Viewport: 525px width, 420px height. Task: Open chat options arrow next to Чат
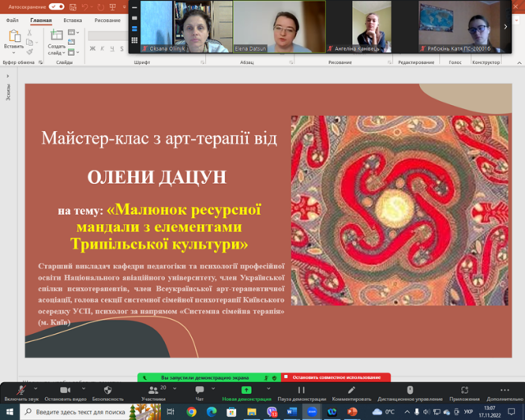tap(213, 389)
